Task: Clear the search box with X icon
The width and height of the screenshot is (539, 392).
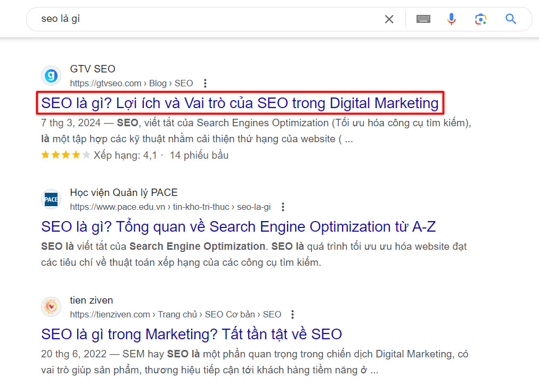Action: [x=389, y=19]
